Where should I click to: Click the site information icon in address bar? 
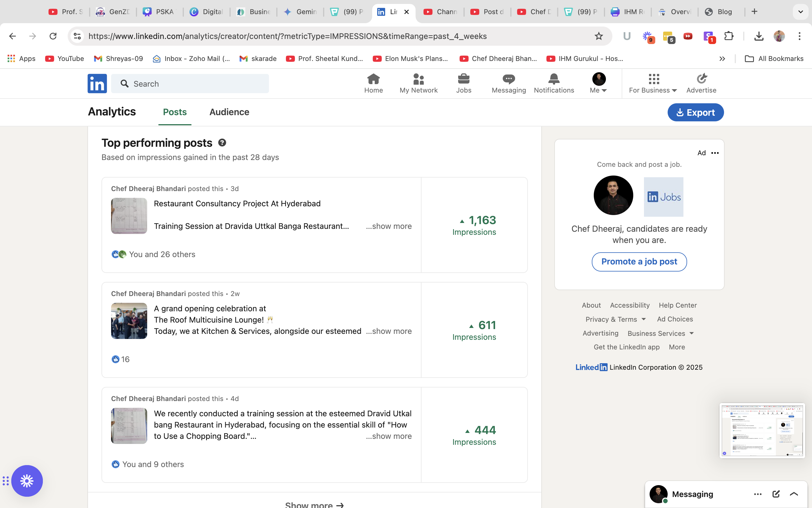pos(78,36)
